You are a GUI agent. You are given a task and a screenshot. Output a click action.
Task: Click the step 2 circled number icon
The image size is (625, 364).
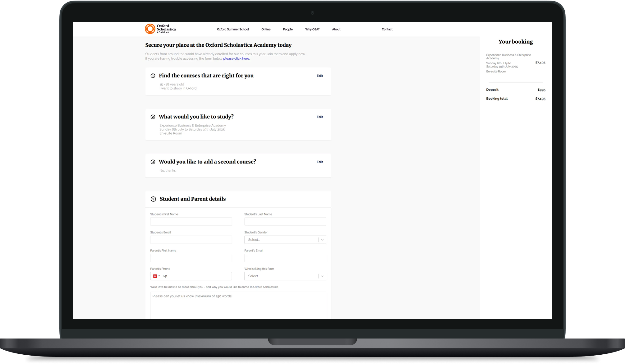pyautogui.click(x=153, y=117)
